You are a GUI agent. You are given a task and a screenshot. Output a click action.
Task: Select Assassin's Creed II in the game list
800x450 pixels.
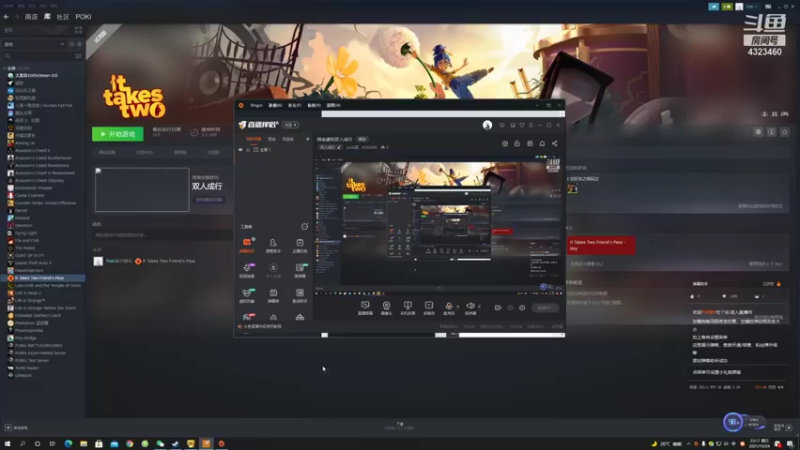[x=32, y=151]
